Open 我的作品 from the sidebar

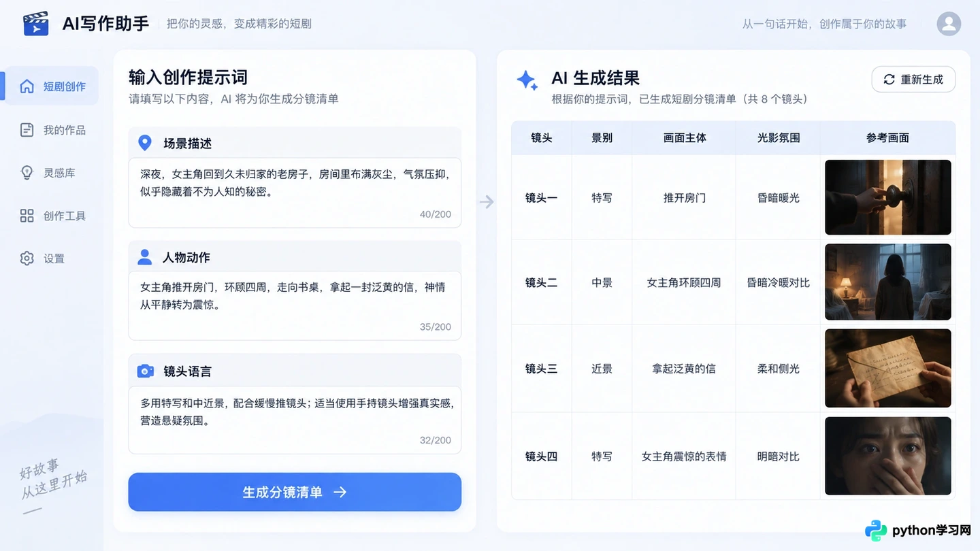[x=52, y=130]
